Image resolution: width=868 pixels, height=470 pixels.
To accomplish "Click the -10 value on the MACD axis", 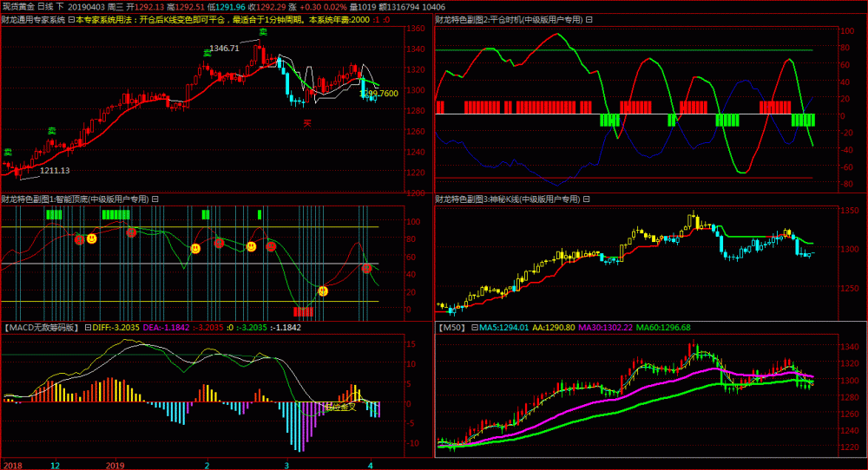I will click(x=413, y=443).
